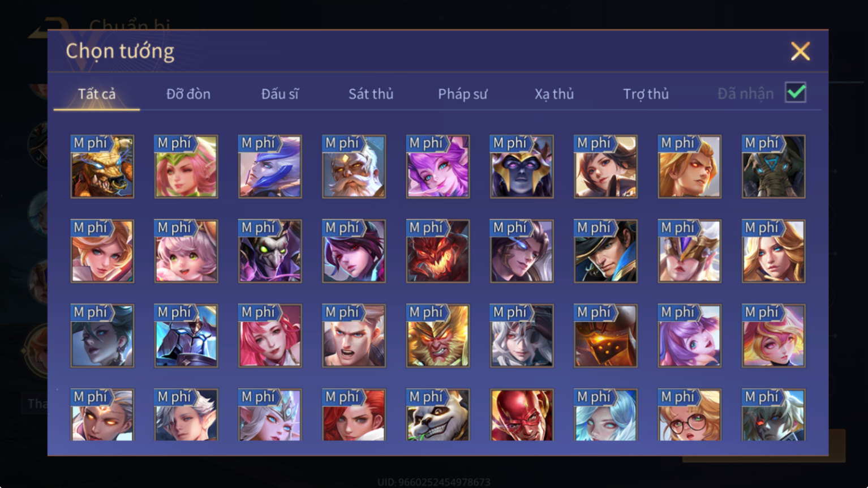Choose the panda hero portrait
868x488 pixels.
[x=438, y=414]
